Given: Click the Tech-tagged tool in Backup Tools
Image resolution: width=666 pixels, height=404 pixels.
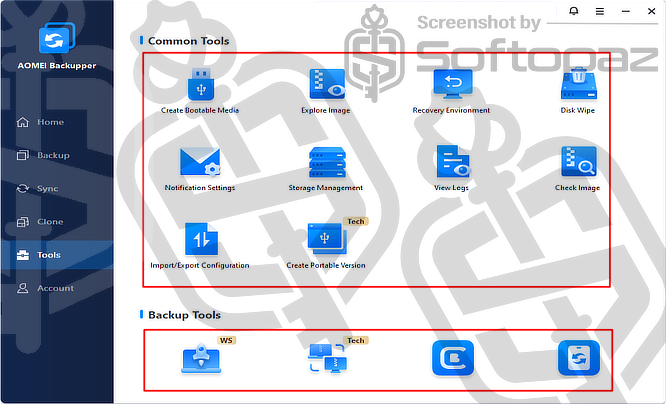Looking at the screenshot, I should pos(326,359).
